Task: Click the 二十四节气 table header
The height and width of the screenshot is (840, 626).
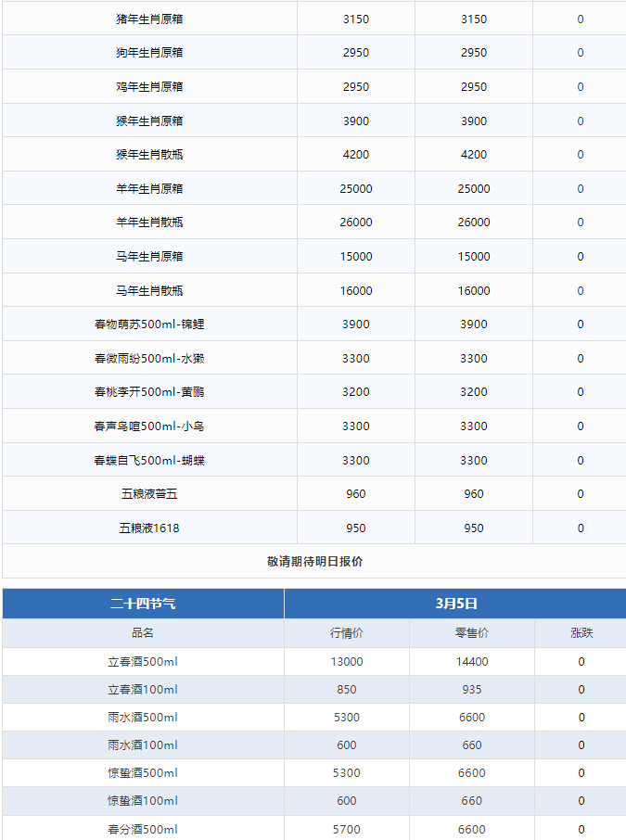Action: tap(143, 604)
